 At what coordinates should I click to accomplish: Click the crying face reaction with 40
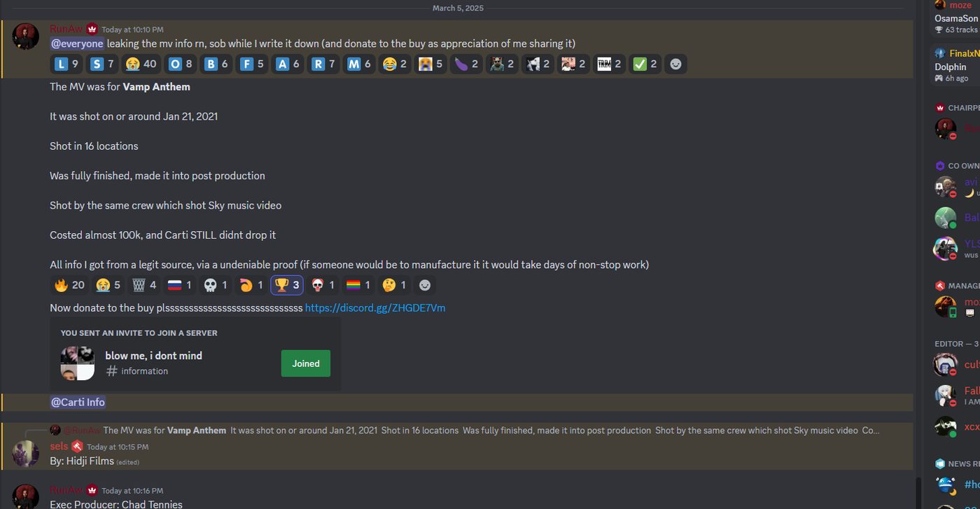click(x=141, y=64)
